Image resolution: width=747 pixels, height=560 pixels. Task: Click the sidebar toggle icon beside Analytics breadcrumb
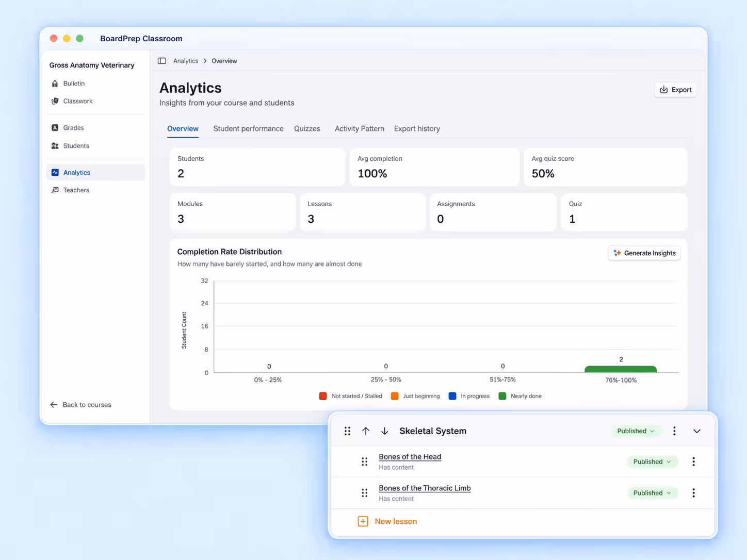click(162, 61)
